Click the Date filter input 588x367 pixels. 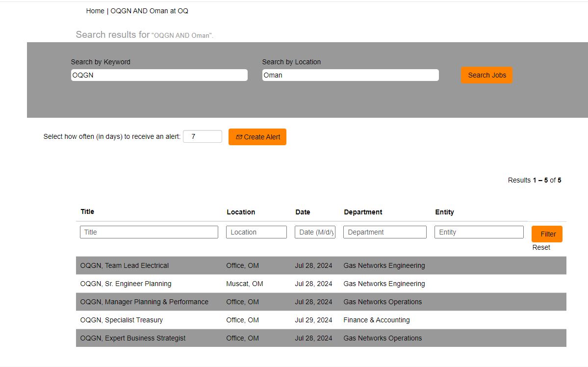tap(315, 232)
